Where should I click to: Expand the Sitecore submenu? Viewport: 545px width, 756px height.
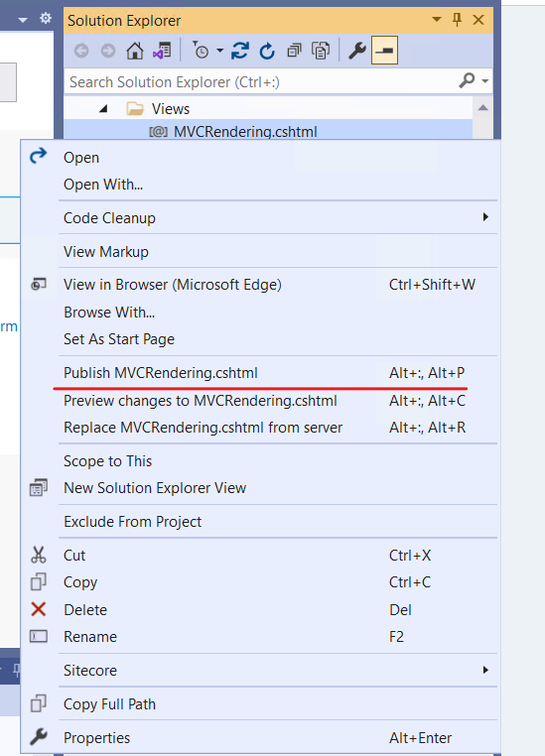pyautogui.click(x=260, y=671)
